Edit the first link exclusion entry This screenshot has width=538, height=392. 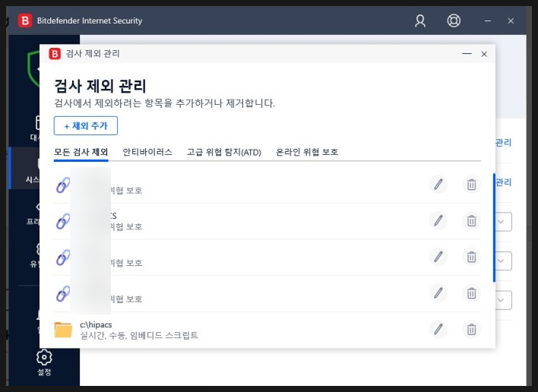pos(438,185)
